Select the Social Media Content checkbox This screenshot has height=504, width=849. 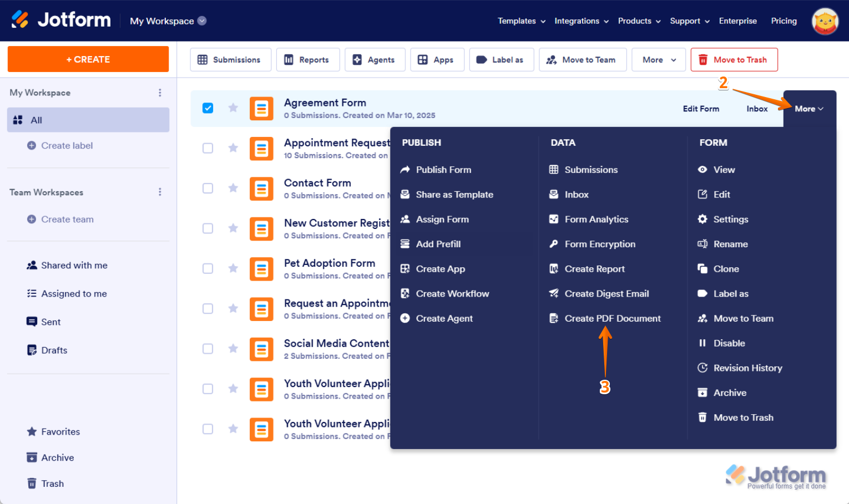pos(208,349)
